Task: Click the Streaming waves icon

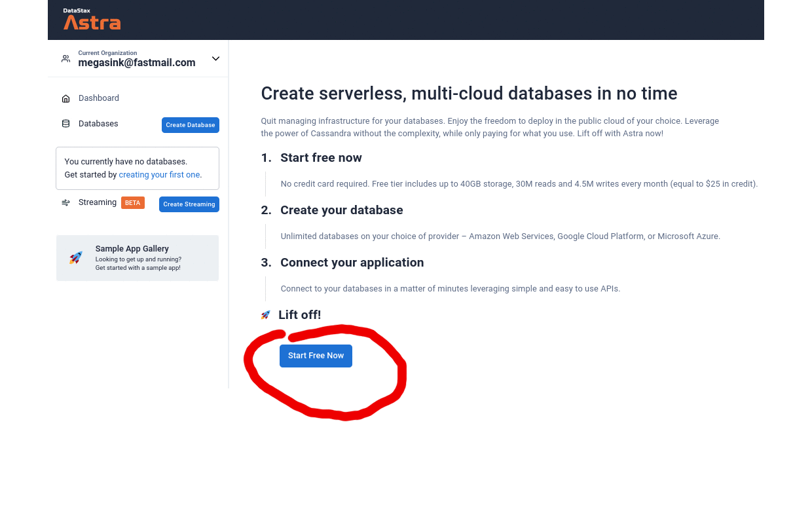Action: pos(65,203)
